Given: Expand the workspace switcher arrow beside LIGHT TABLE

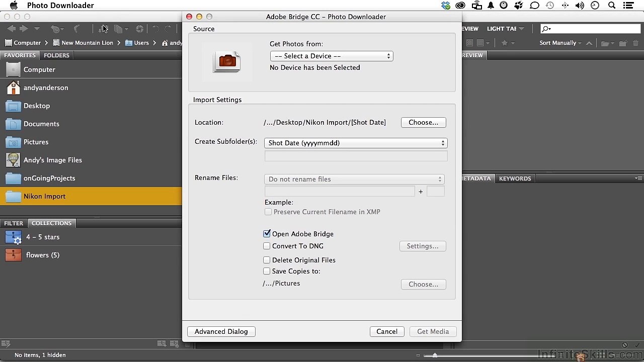Looking at the screenshot, I should click(x=521, y=29).
